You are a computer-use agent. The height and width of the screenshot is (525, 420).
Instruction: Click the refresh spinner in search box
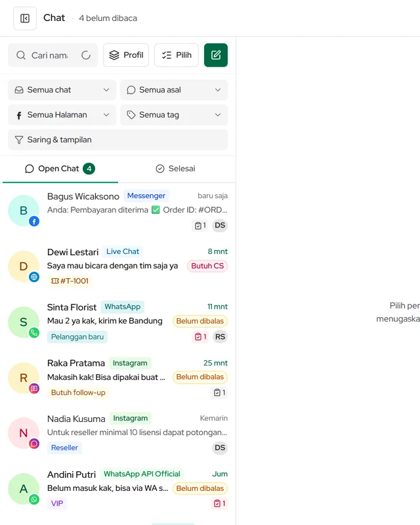pos(86,55)
